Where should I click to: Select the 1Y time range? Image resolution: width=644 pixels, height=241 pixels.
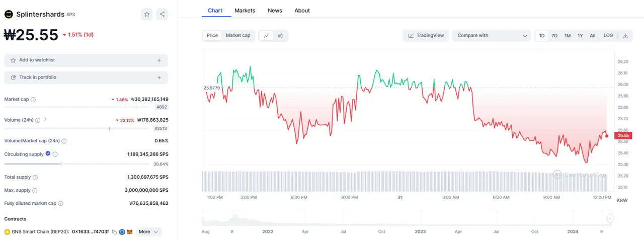point(580,36)
